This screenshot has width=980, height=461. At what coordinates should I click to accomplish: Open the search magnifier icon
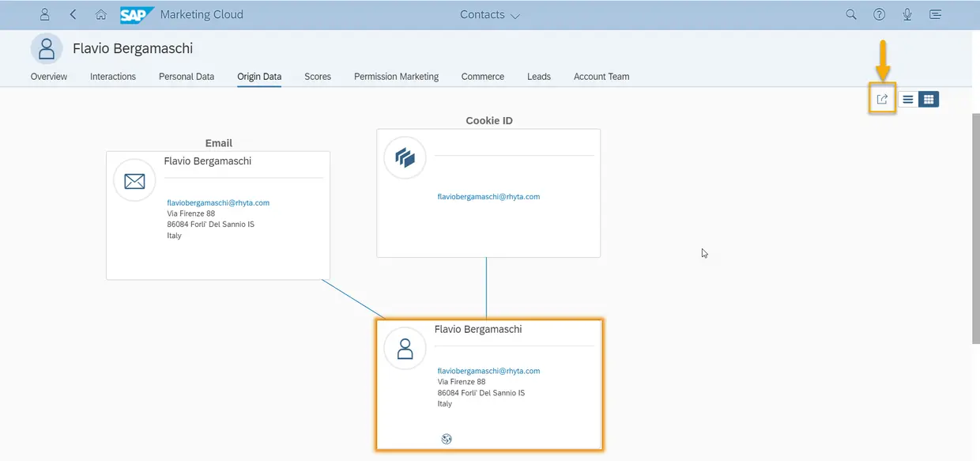pyautogui.click(x=851, y=14)
